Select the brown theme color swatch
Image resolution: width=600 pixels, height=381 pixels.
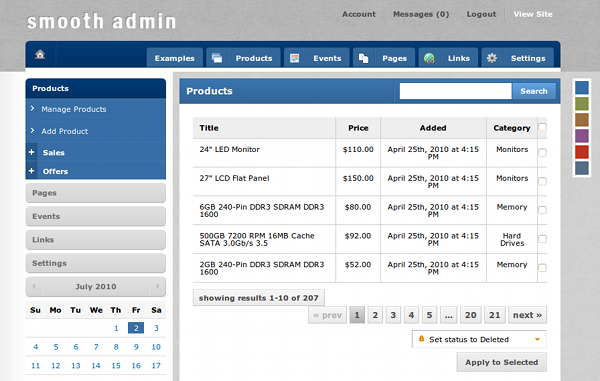point(582,120)
